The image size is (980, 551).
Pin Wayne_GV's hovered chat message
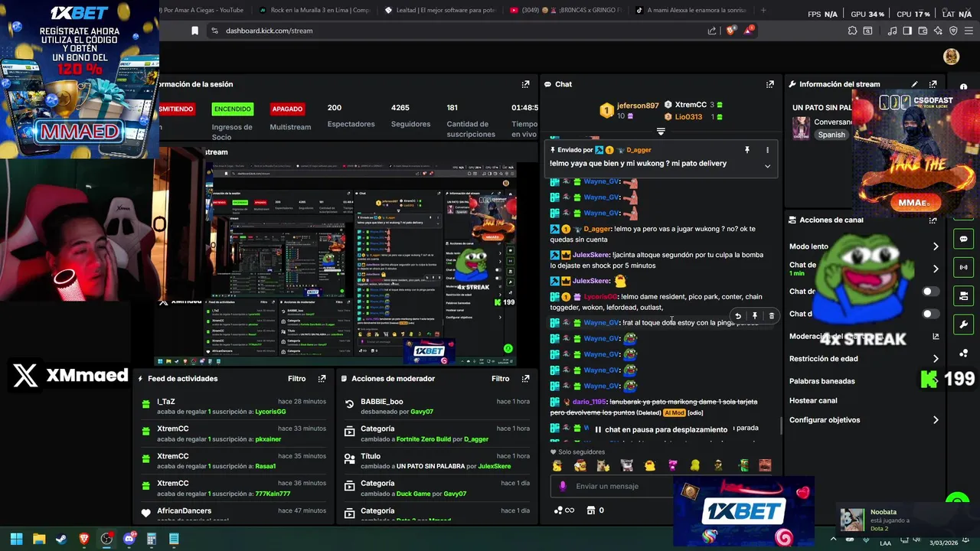(x=754, y=315)
